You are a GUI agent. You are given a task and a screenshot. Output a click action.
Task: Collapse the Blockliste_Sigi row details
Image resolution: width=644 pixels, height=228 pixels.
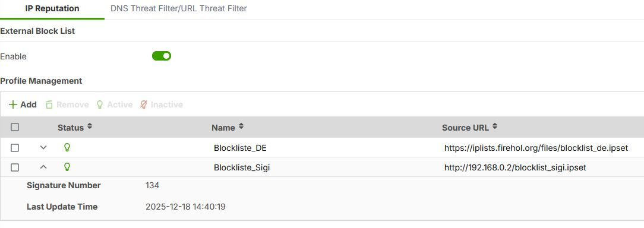point(43,167)
